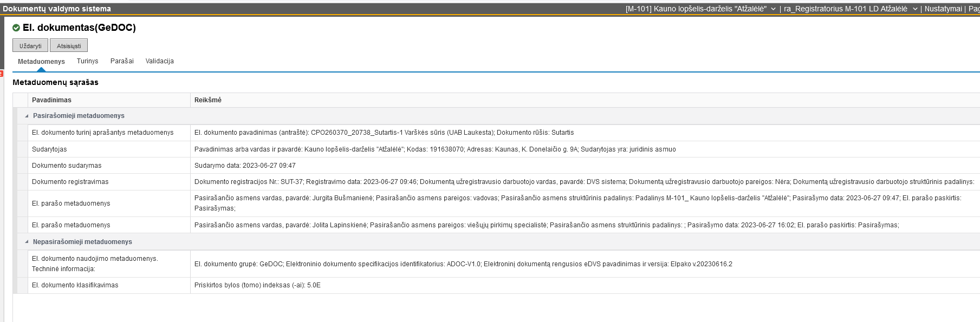The image size is (980, 322).
Task: Collapse the Nepasirašomieji metaduomenys group triangle
Action: pos(27,242)
